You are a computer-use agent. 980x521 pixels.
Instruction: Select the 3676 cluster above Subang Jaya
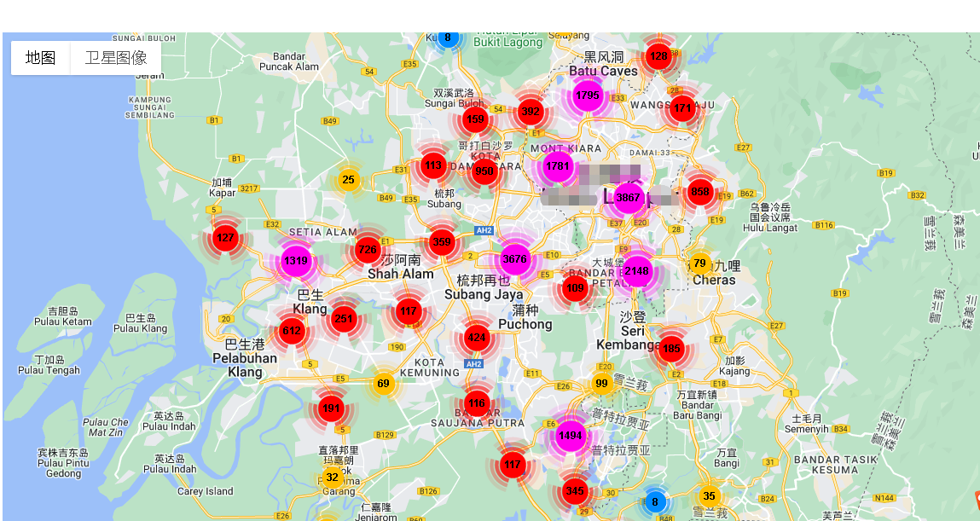(515, 258)
